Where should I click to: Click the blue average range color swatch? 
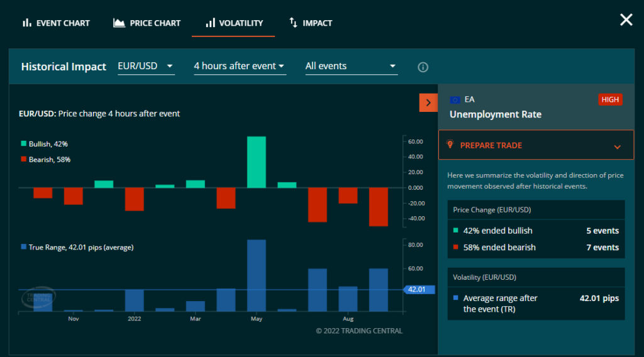pos(455,298)
